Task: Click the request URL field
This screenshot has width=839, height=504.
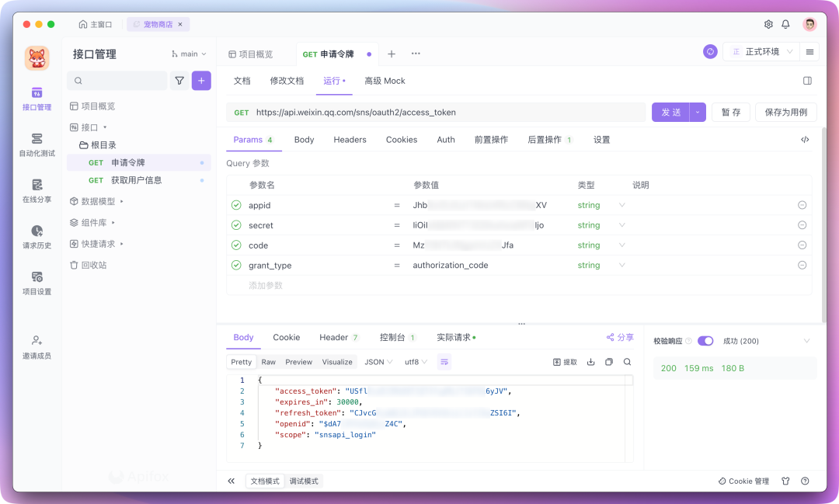Action: (436, 113)
